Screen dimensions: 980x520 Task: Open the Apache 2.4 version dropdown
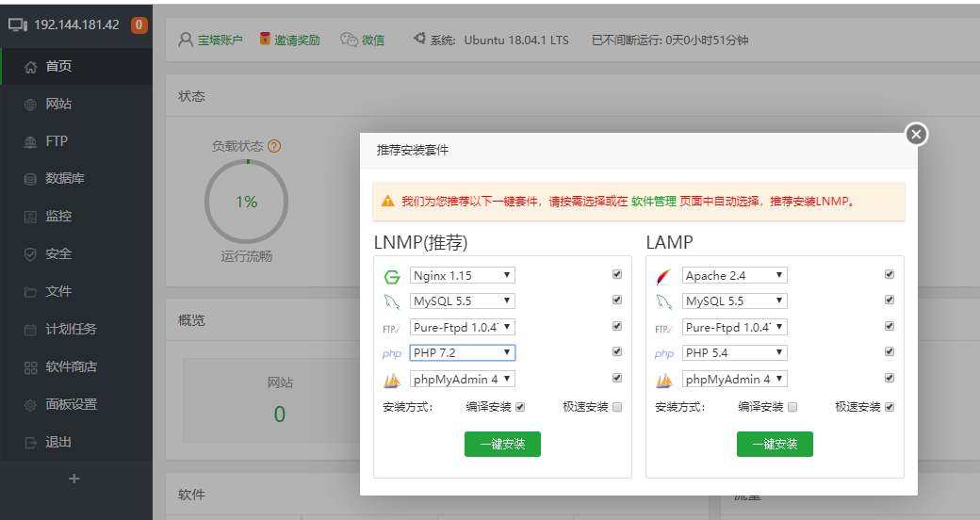tap(734, 276)
